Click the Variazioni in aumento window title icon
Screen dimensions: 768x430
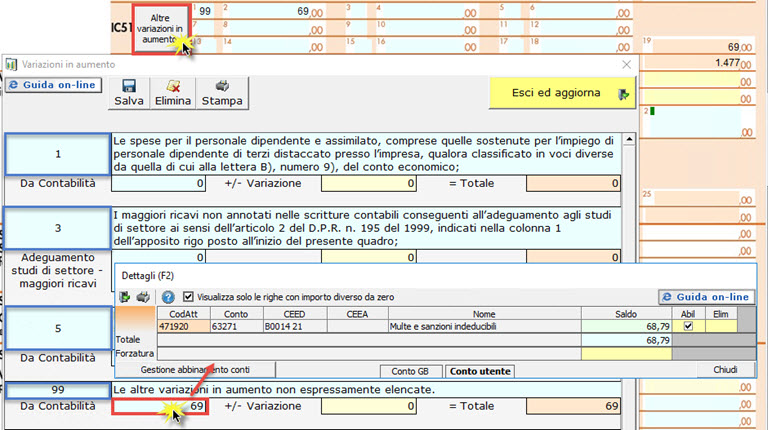point(11,65)
